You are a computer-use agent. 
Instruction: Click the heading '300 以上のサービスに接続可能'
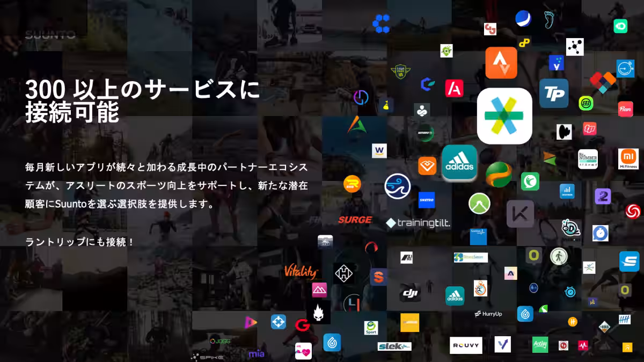point(142,100)
